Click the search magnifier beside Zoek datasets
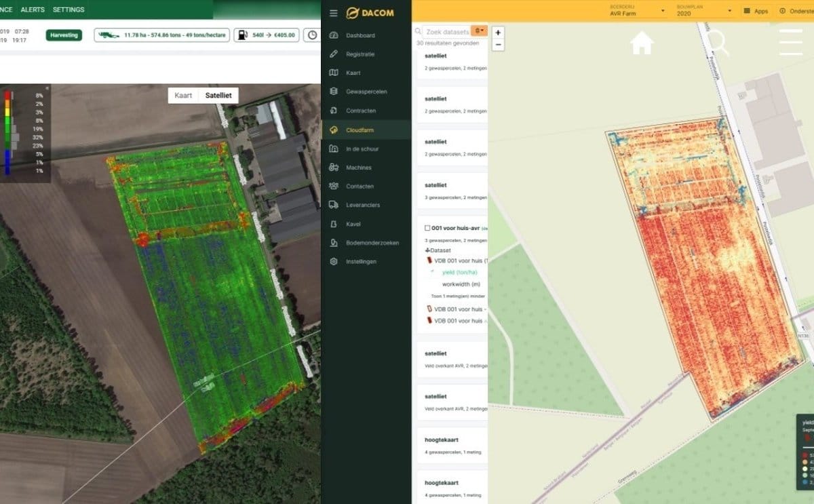Screen dimensions: 814x504 (419, 32)
